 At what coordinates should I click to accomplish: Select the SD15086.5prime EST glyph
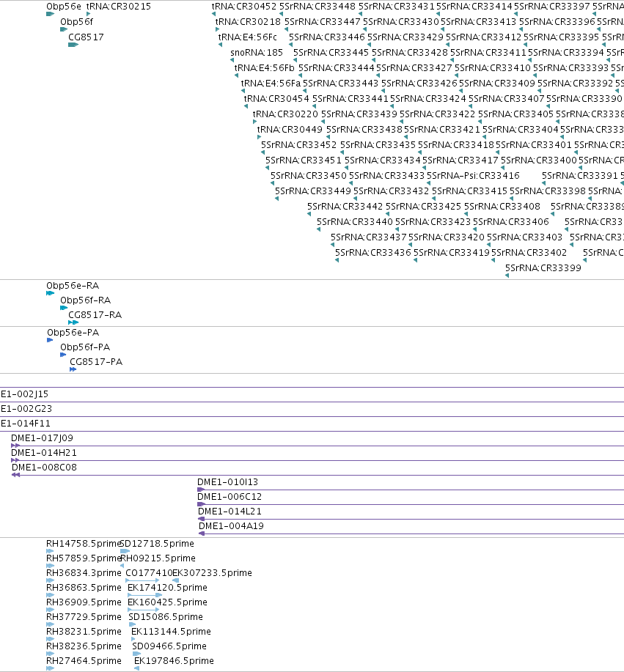133,624
